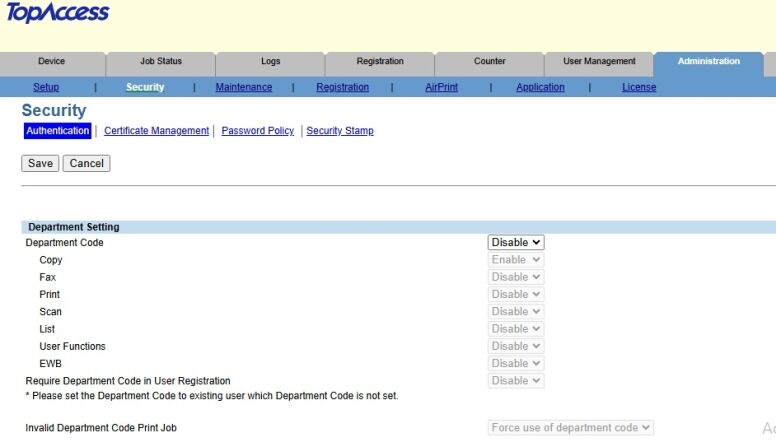
Task: Open the Device tab
Action: point(51,62)
